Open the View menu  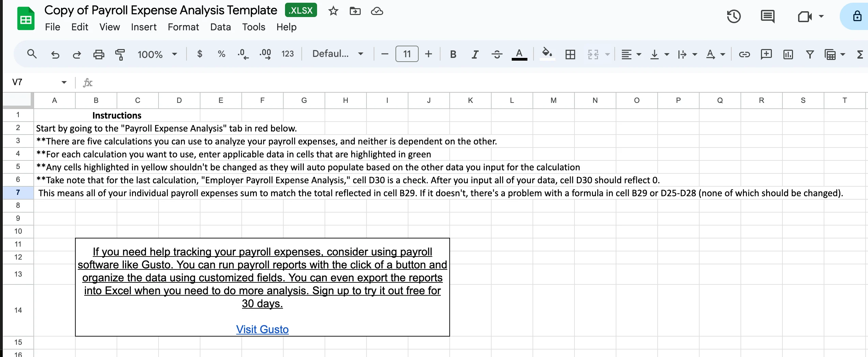click(109, 27)
